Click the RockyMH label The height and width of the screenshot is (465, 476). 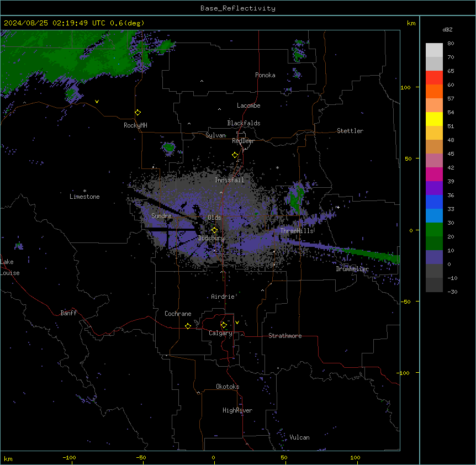[x=135, y=125]
